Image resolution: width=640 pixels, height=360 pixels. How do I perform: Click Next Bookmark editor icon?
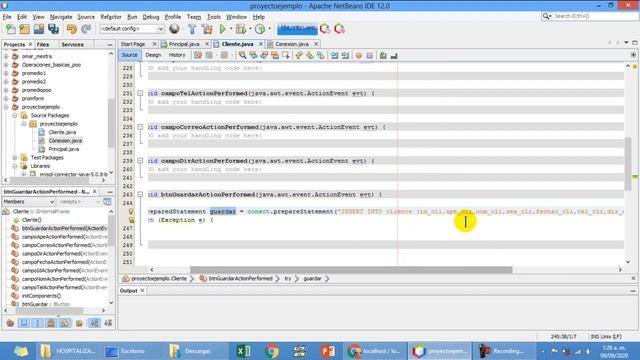tap(310, 55)
